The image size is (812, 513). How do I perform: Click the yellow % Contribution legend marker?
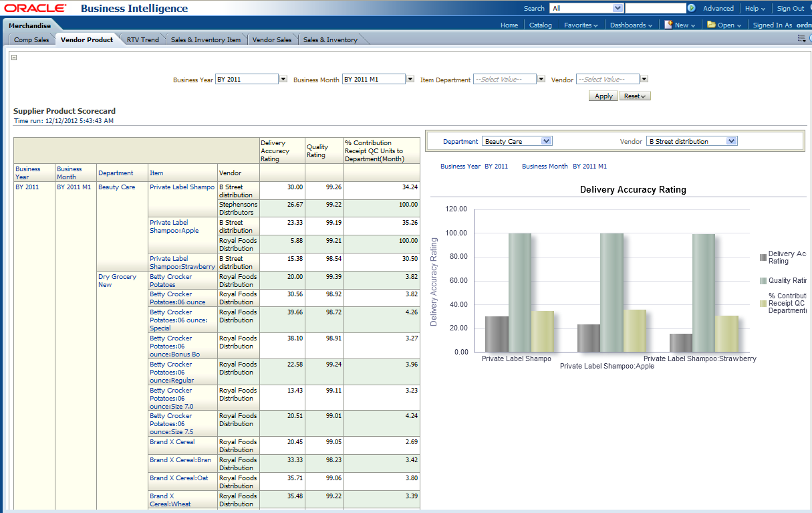tap(763, 304)
